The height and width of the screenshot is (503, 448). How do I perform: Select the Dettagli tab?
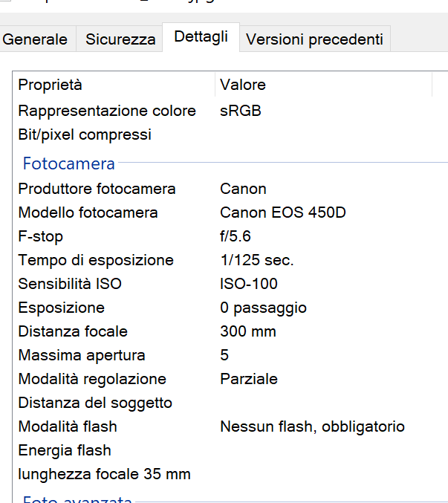point(201,37)
